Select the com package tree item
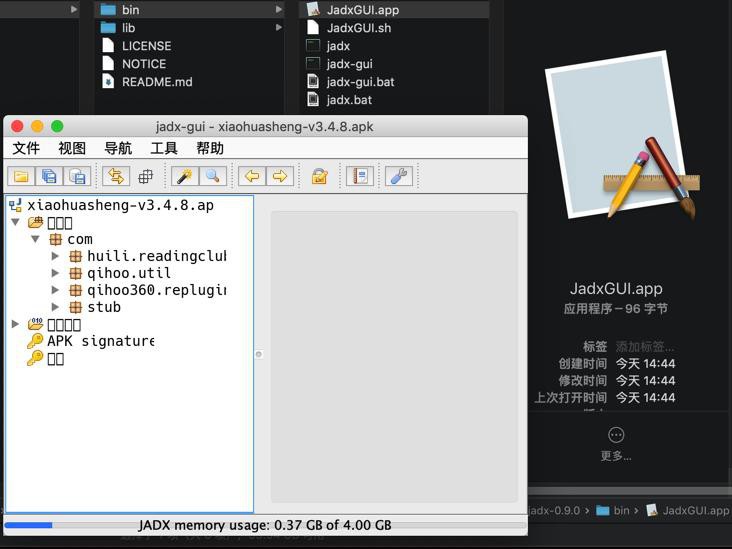 70,239
